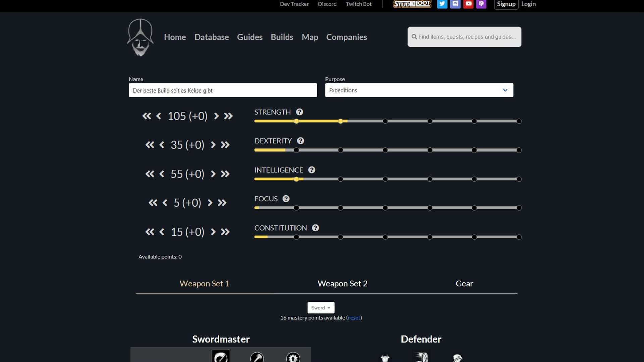Switch to Weapon Set 2 tab
Image resolution: width=644 pixels, height=362 pixels.
(x=342, y=284)
